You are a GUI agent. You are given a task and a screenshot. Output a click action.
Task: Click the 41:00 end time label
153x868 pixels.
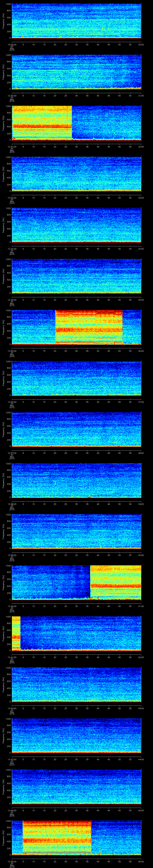point(141,606)
